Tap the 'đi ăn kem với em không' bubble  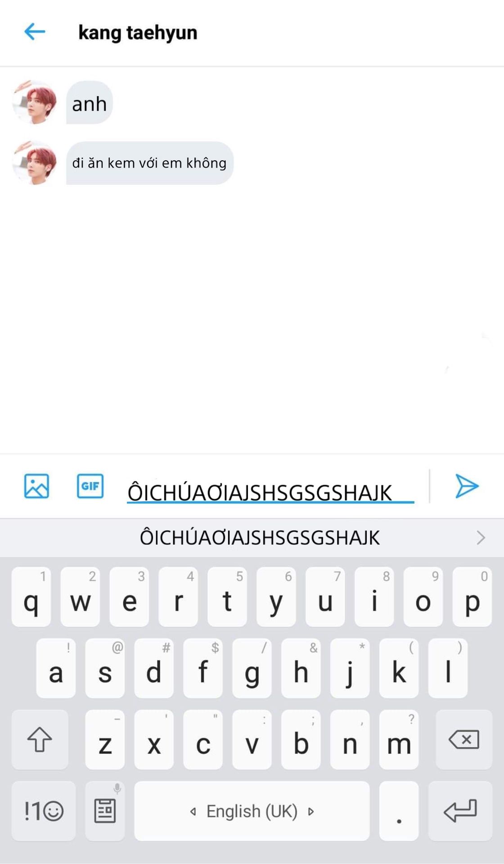click(150, 163)
